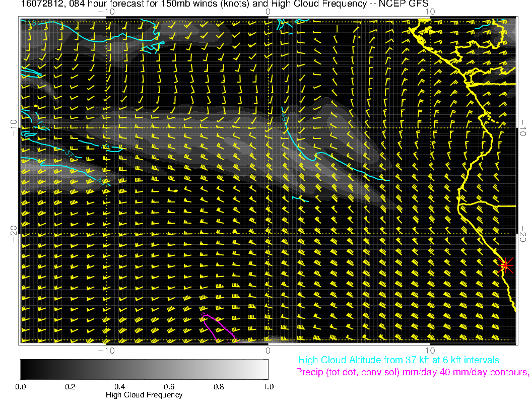Click the '-10' latitude label on the right axis
The height and width of the screenshot is (411, 532).
coord(524,127)
